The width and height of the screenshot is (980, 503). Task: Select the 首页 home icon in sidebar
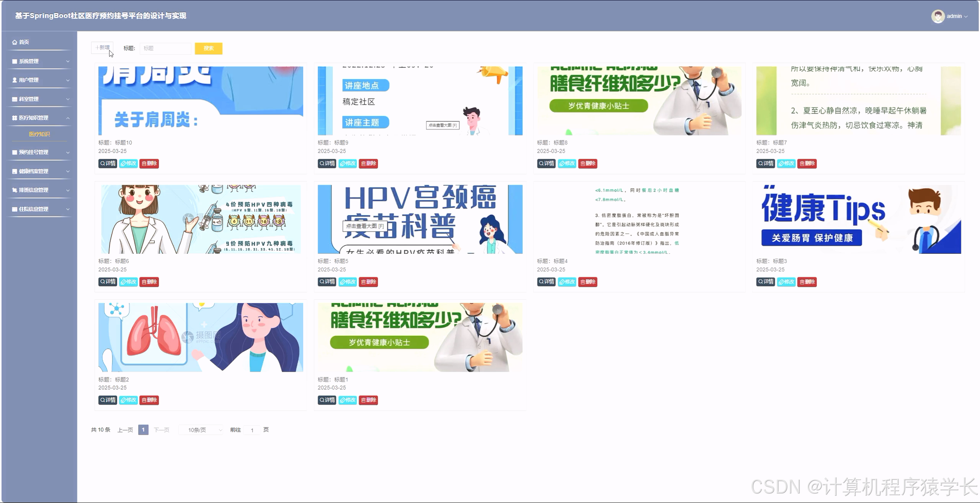pyautogui.click(x=15, y=42)
